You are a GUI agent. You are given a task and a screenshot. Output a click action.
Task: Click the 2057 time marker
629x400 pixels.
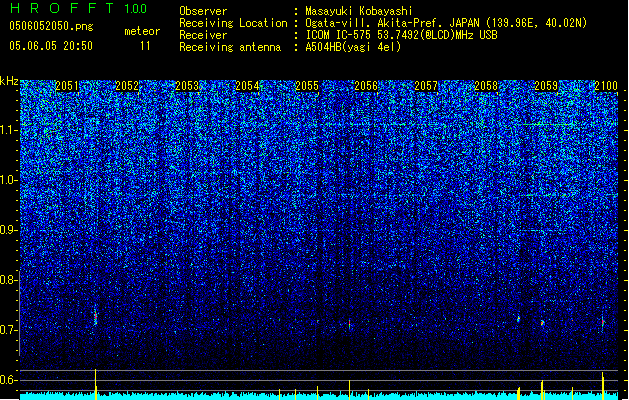click(x=426, y=86)
